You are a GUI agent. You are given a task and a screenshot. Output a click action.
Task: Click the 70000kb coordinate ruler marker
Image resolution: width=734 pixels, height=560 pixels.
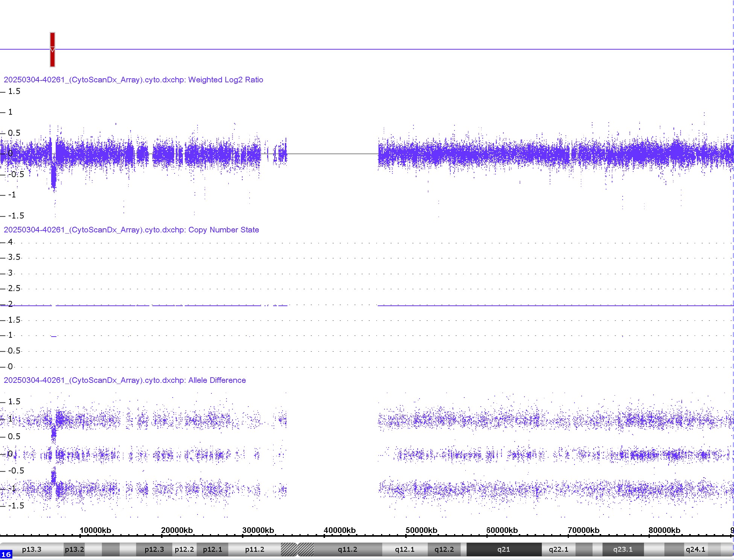coord(583,530)
